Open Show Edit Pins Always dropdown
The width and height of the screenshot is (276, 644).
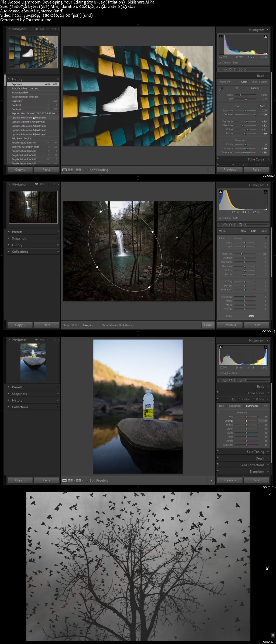pos(88,325)
